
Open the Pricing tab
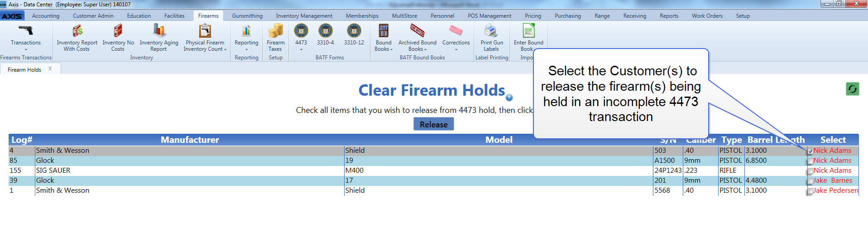[x=533, y=16]
